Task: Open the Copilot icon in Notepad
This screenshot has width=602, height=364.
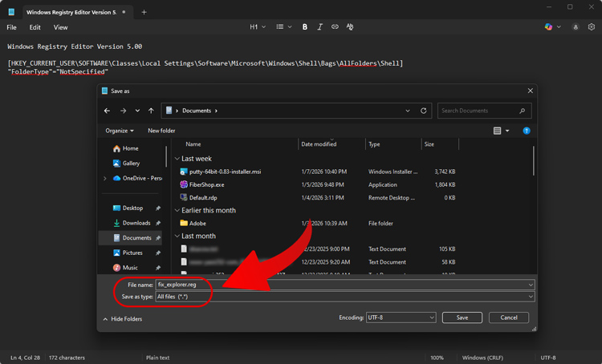Action: coord(548,26)
